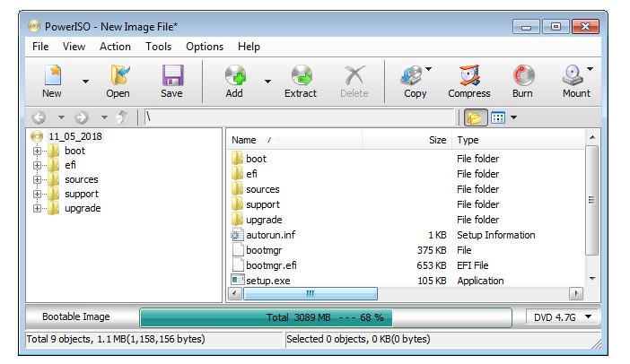This screenshot has width=630, height=364.
Task: Open the View menu
Action: [x=74, y=47]
